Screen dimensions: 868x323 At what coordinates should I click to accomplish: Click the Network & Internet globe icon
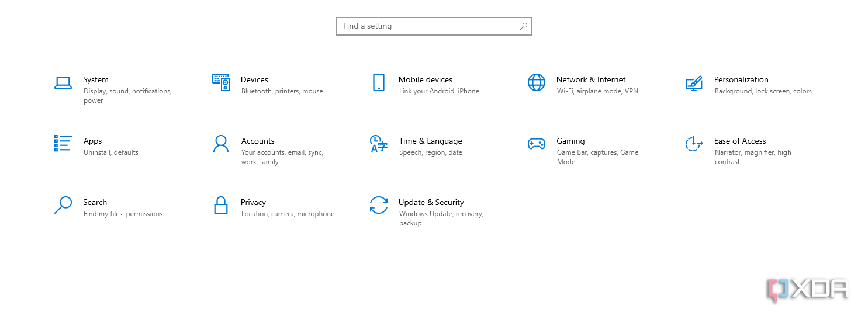(537, 82)
